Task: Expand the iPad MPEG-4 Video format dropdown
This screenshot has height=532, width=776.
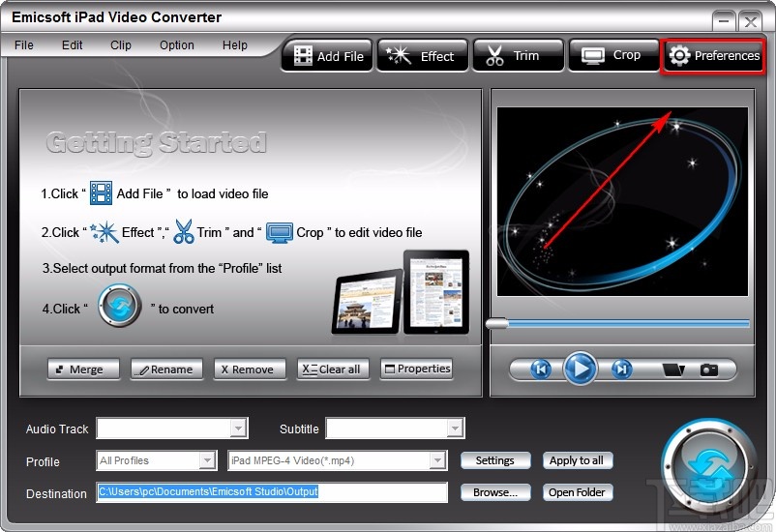Action: click(437, 460)
